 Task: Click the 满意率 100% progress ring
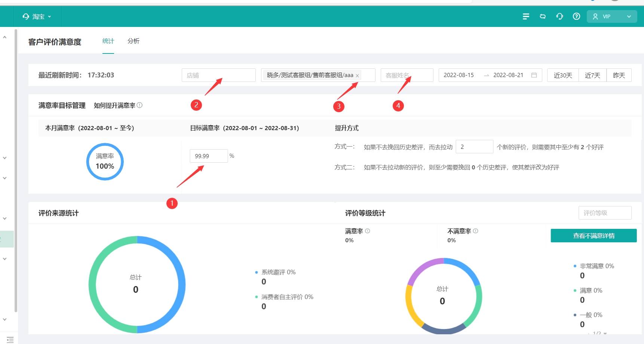[105, 162]
